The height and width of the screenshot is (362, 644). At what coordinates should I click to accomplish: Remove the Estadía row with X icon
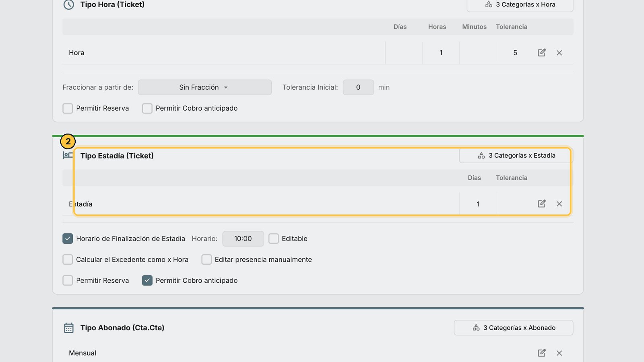pyautogui.click(x=559, y=204)
